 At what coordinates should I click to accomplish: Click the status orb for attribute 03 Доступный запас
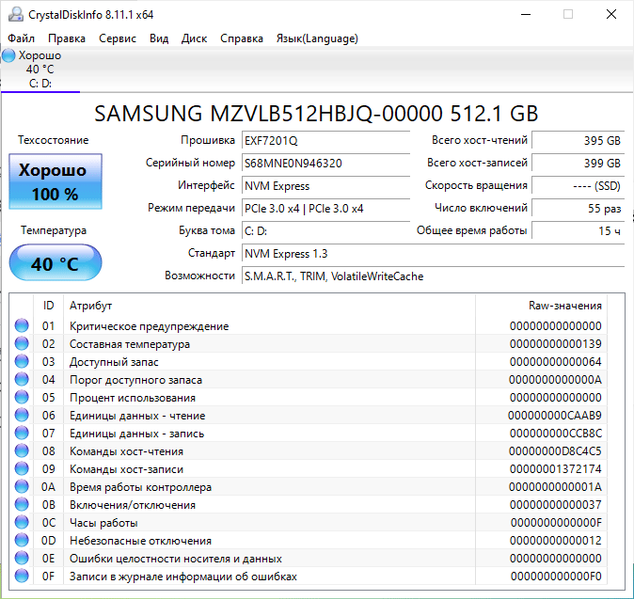21,361
